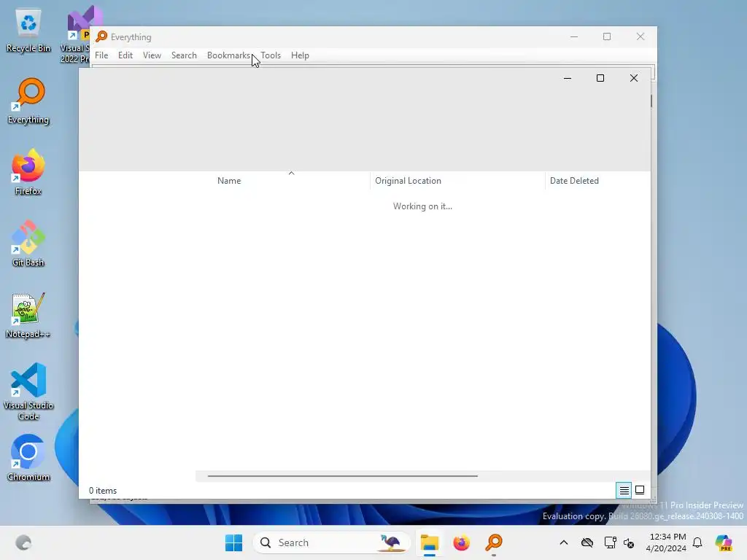Close the Everything window
This screenshot has height=560, width=747.
point(640,36)
